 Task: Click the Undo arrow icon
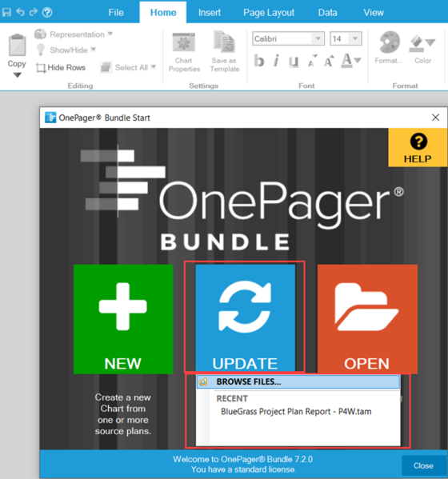pyautogui.click(x=21, y=12)
